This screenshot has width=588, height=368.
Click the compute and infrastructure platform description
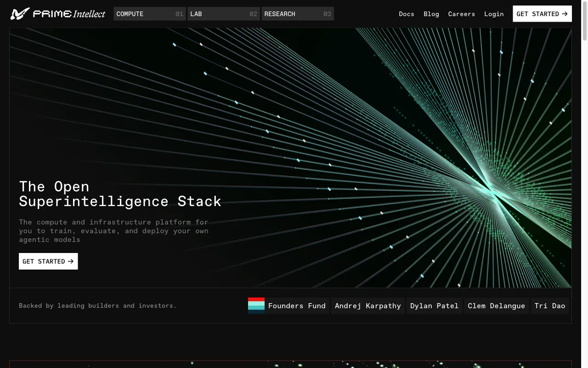coord(113,231)
